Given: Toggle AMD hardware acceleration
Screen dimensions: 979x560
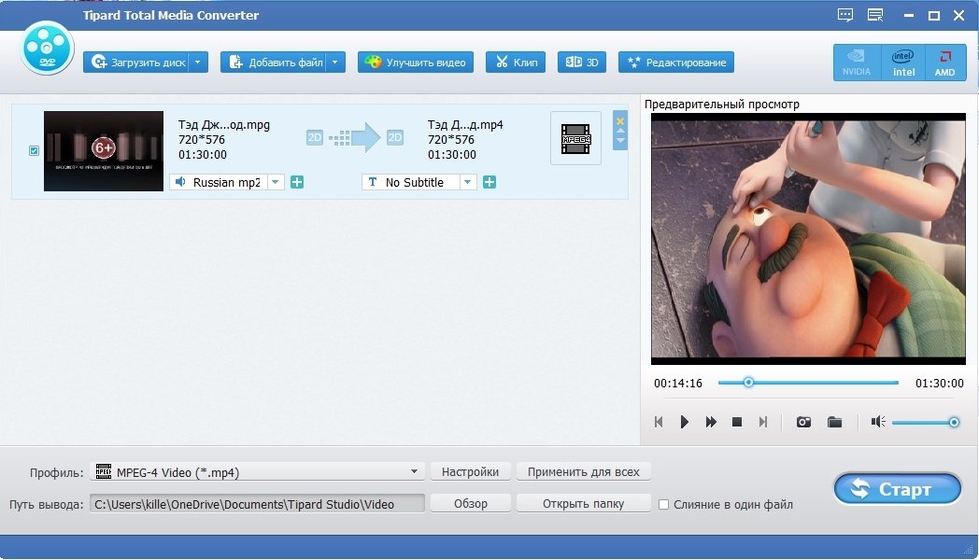Looking at the screenshot, I should 944,63.
